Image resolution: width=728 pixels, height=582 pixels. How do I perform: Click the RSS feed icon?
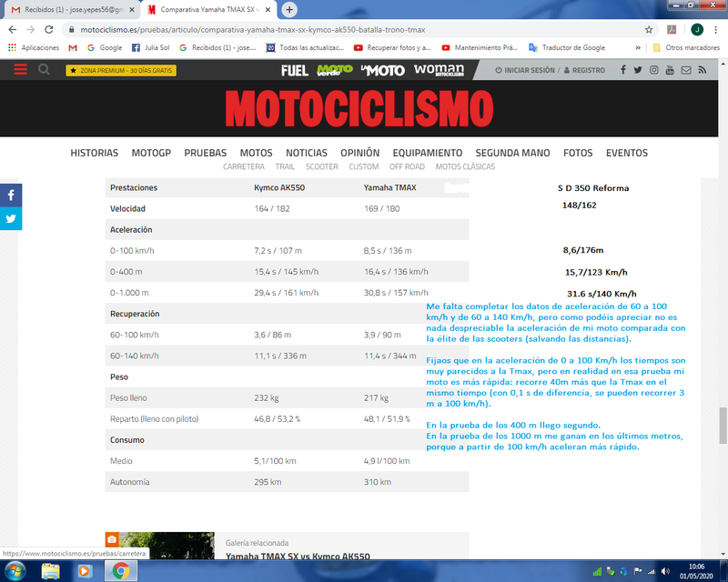(702, 70)
